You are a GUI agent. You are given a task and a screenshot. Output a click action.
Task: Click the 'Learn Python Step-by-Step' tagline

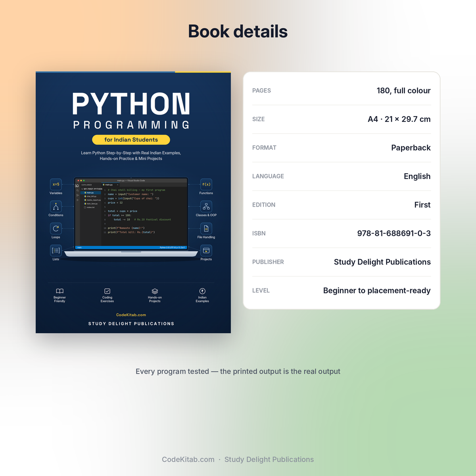(x=131, y=155)
